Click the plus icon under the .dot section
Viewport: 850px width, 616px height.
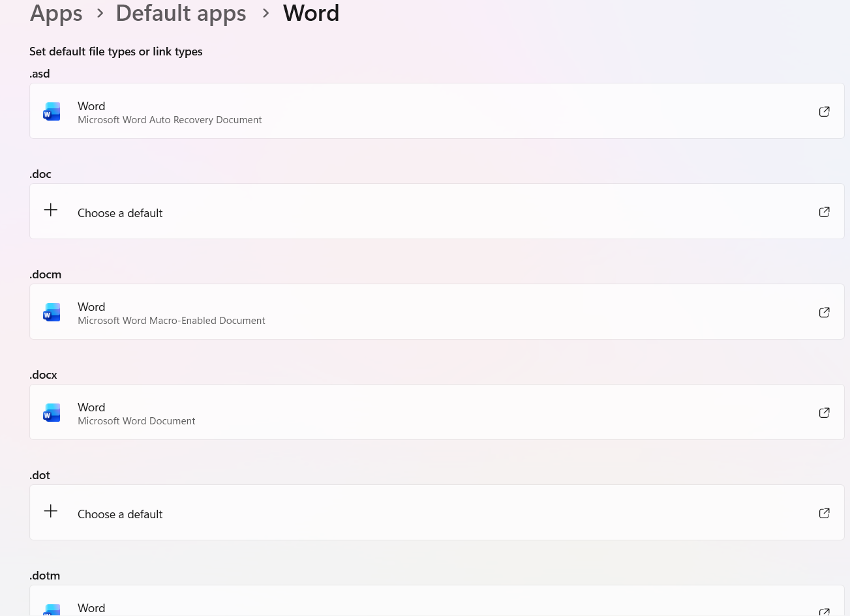[50, 510]
